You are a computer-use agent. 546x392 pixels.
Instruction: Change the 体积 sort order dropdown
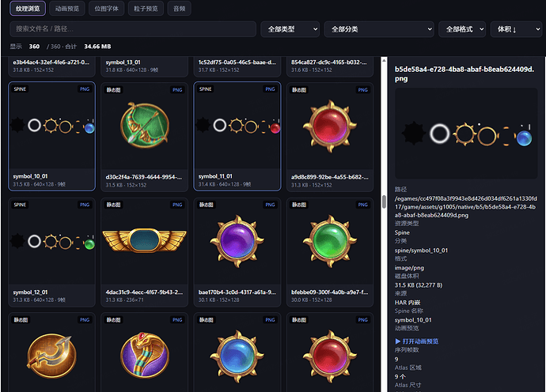pos(516,29)
